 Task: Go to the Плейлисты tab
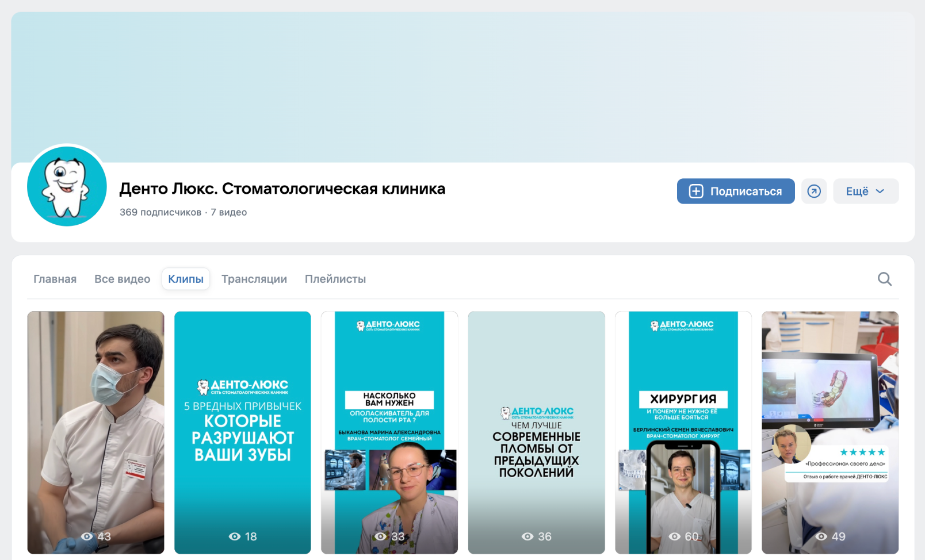tap(335, 279)
